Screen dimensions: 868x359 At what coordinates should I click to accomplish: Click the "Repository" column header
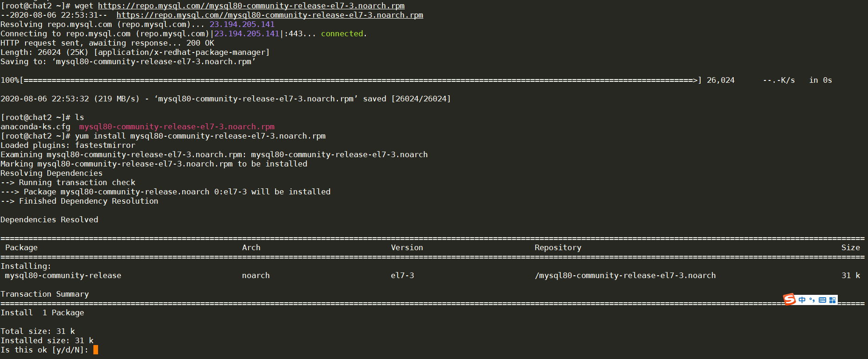[x=558, y=247]
